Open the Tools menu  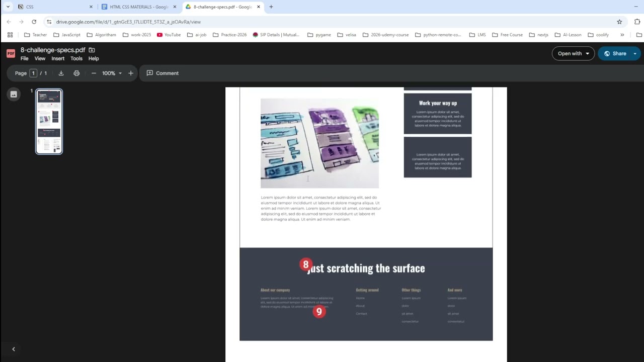pyautogui.click(x=76, y=58)
